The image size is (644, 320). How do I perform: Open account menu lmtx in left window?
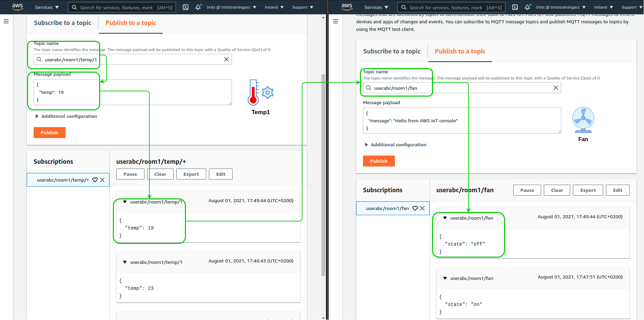[x=231, y=7]
